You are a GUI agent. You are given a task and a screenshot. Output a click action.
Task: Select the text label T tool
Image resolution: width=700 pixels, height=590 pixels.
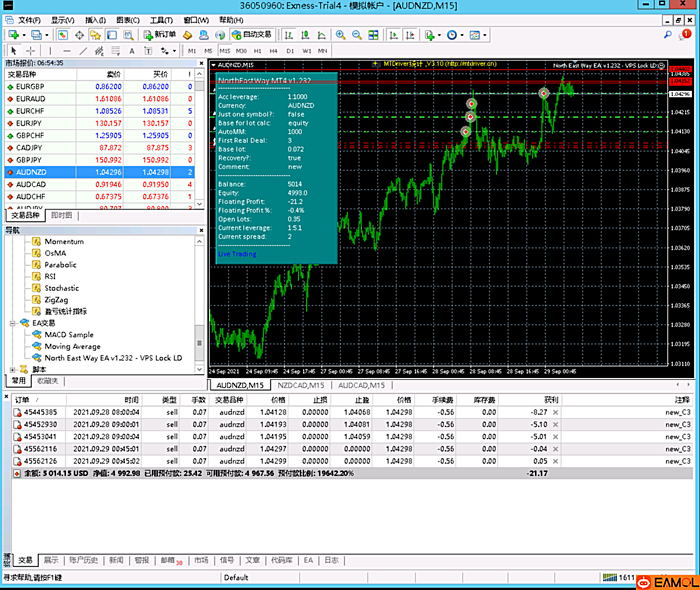pyautogui.click(x=148, y=51)
